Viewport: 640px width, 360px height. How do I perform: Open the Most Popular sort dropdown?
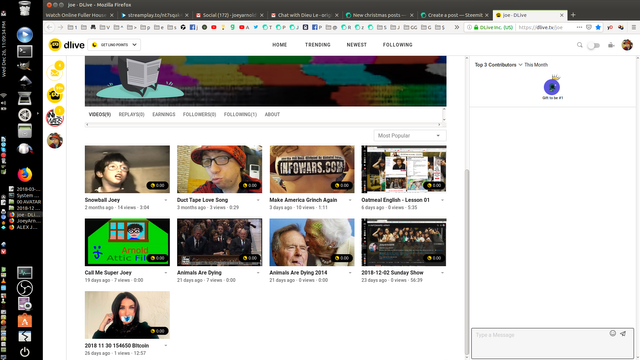coord(409,136)
